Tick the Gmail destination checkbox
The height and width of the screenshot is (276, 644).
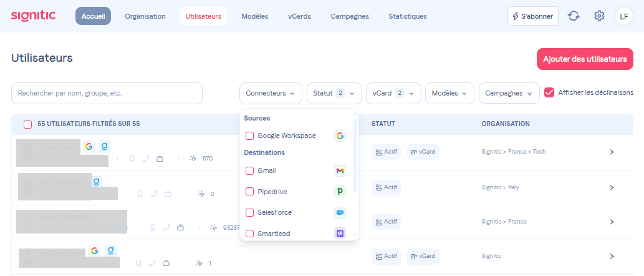249,170
